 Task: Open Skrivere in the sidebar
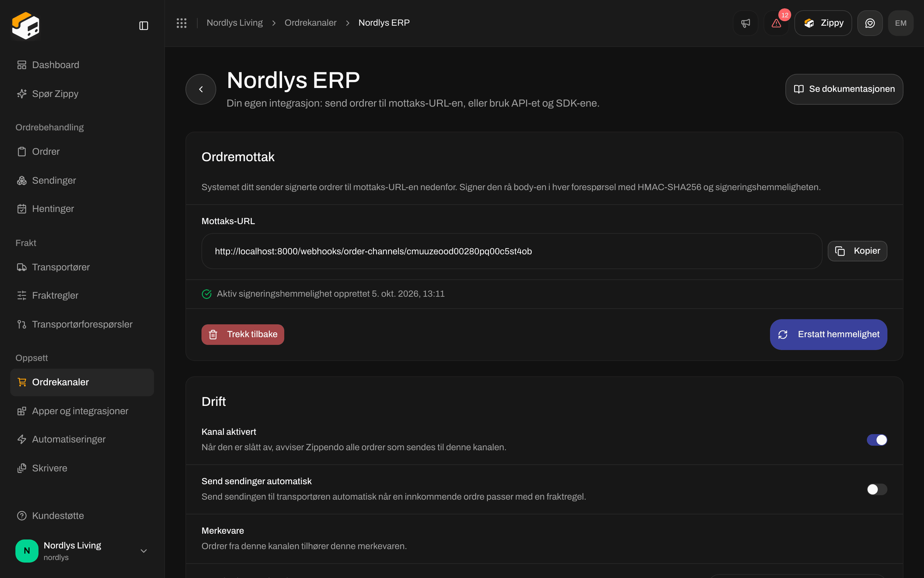82,468
